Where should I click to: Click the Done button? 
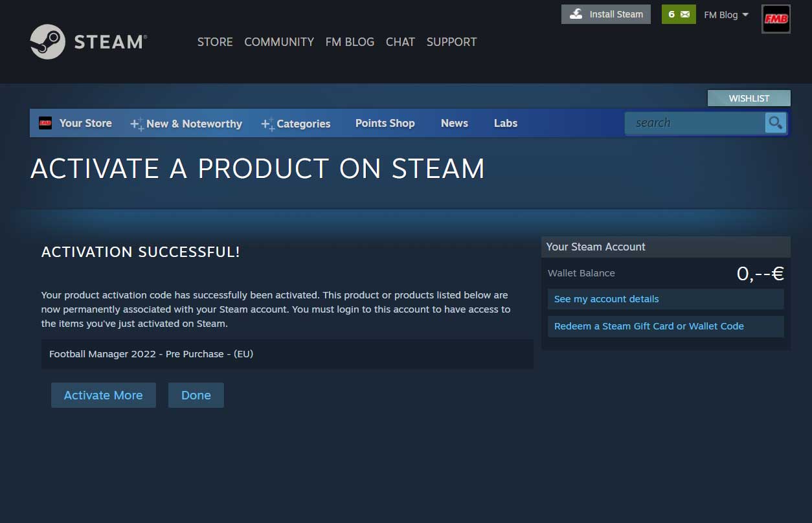(x=196, y=395)
